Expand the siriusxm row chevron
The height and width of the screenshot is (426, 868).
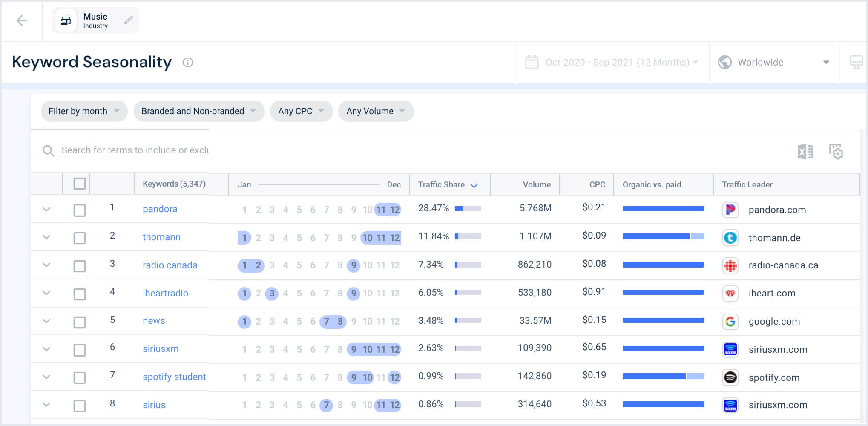point(46,349)
